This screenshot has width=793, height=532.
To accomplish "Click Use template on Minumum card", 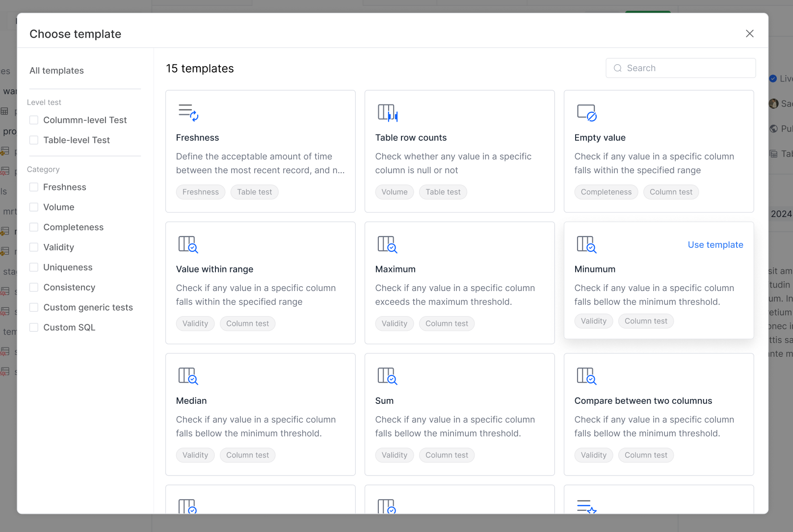I will coord(715,245).
